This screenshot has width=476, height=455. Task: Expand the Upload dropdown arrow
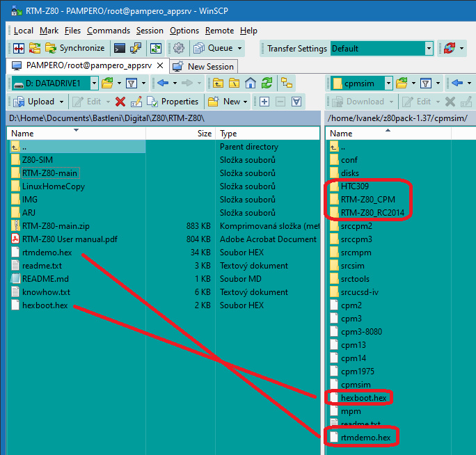pyautogui.click(x=62, y=102)
